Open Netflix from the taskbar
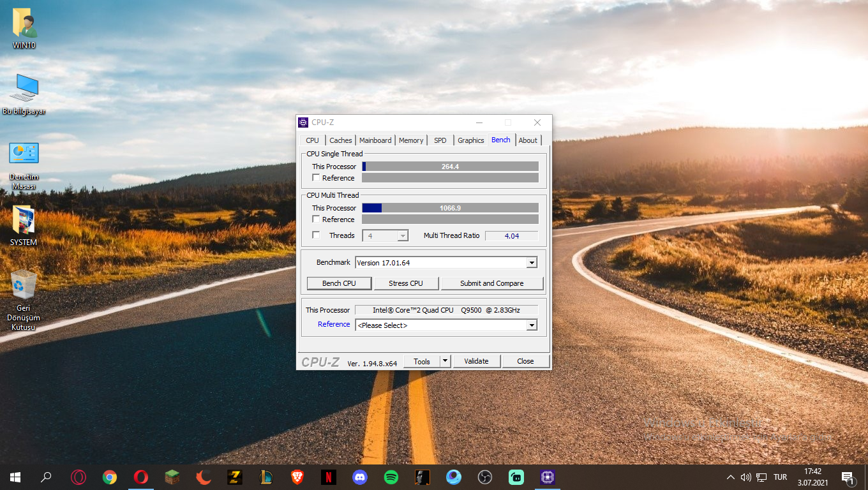868x490 pixels. 329,477
